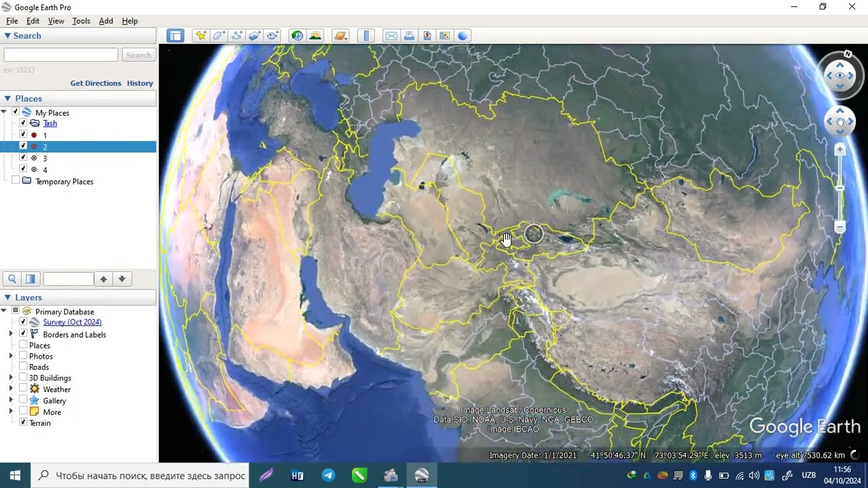This screenshot has width=868, height=488.
Task: Click the north-up N compass marker
Action: coord(848,54)
